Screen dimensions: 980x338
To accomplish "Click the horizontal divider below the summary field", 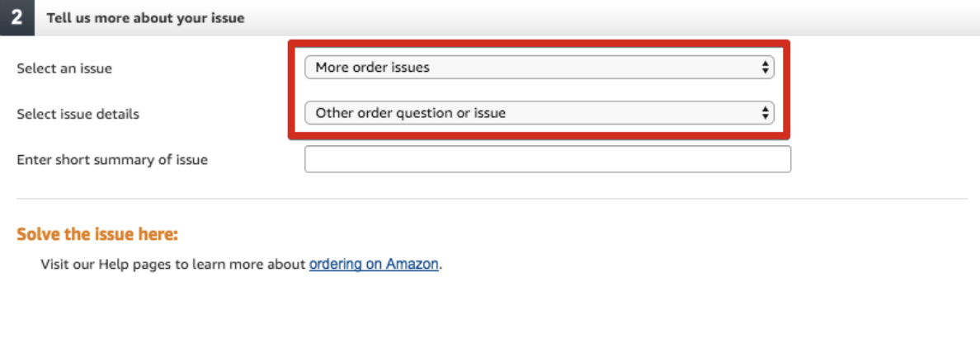I will pyautogui.click(x=492, y=199).
